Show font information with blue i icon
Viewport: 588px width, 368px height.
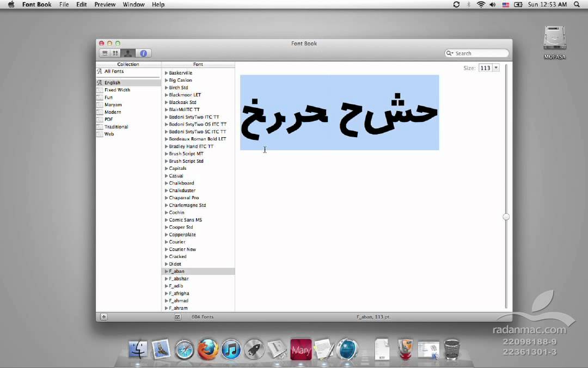[143, 53]
